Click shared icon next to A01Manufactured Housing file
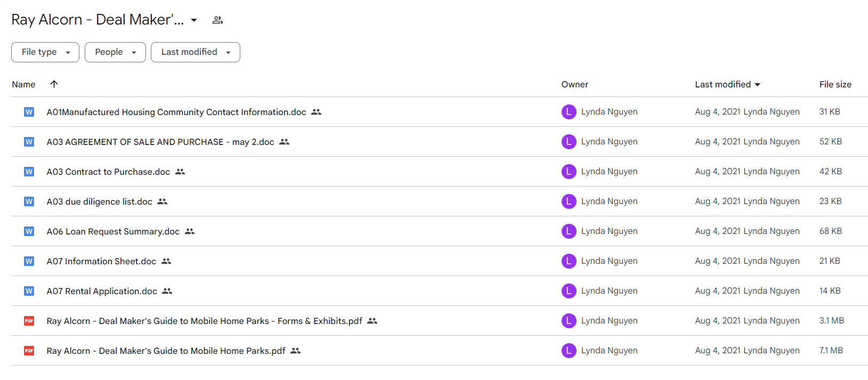868x380 pixels. pyautogui.click(x=317, y=112)
